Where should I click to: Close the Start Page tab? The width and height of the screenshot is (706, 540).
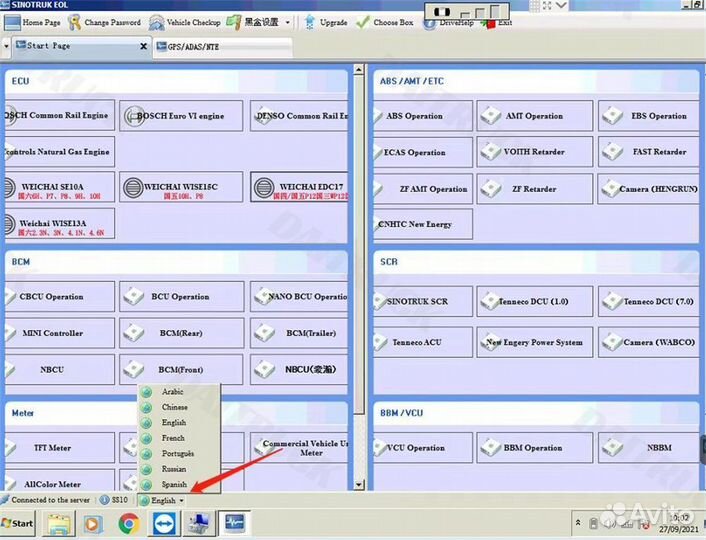point(143,46)
